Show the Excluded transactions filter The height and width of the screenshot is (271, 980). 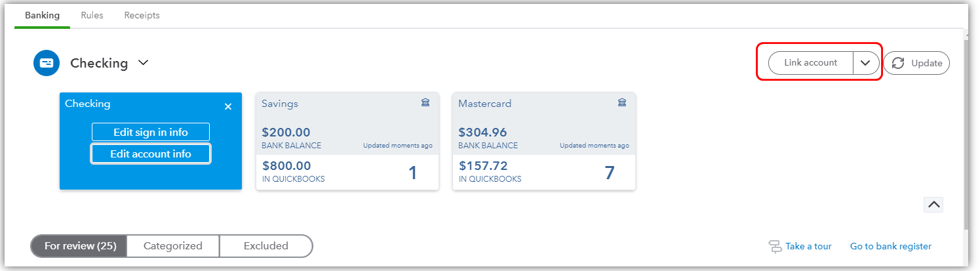[266, 246]
